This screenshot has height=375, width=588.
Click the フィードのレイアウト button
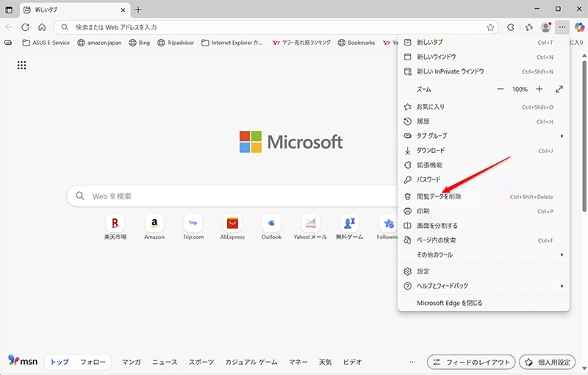coord(471,362)
